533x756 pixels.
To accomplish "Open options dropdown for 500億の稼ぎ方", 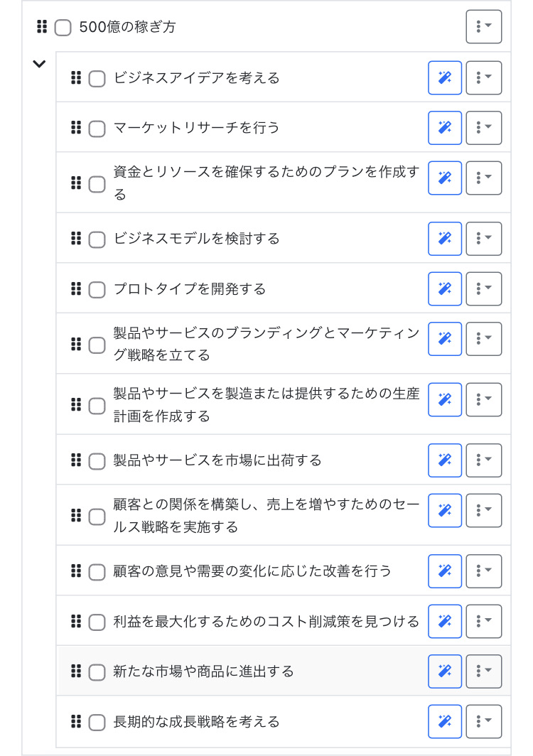I will point(483,27).
